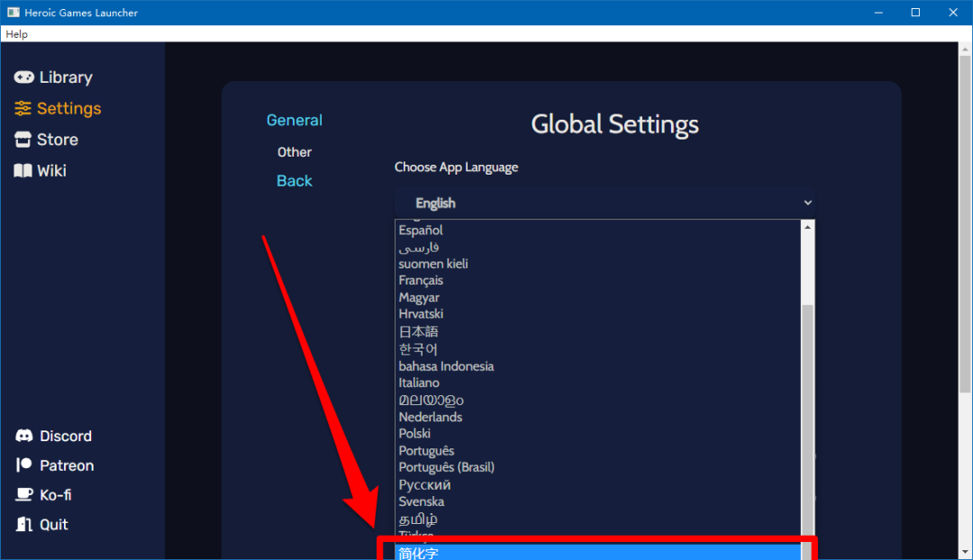
Task: Open the Wiki book icon
Action: point(23,170)
